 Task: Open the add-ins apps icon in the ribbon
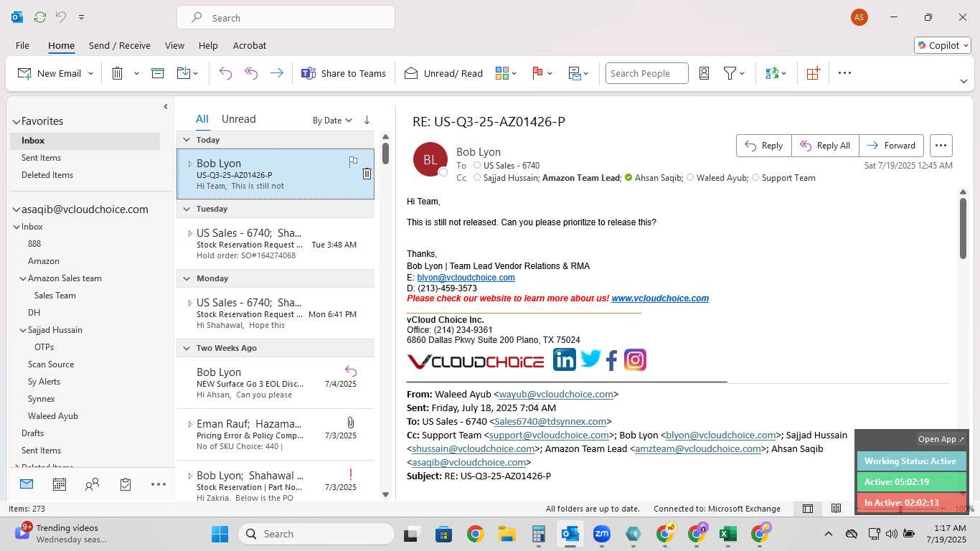(813, 73)
